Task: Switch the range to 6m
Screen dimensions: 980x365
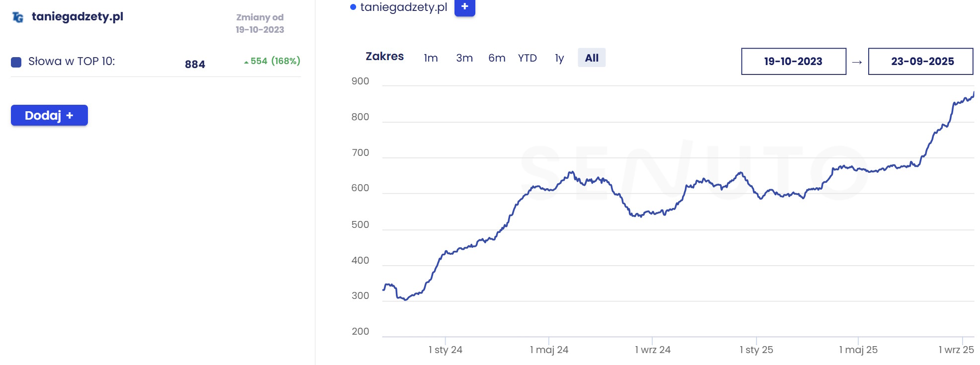Action: (x=497, y=58)
